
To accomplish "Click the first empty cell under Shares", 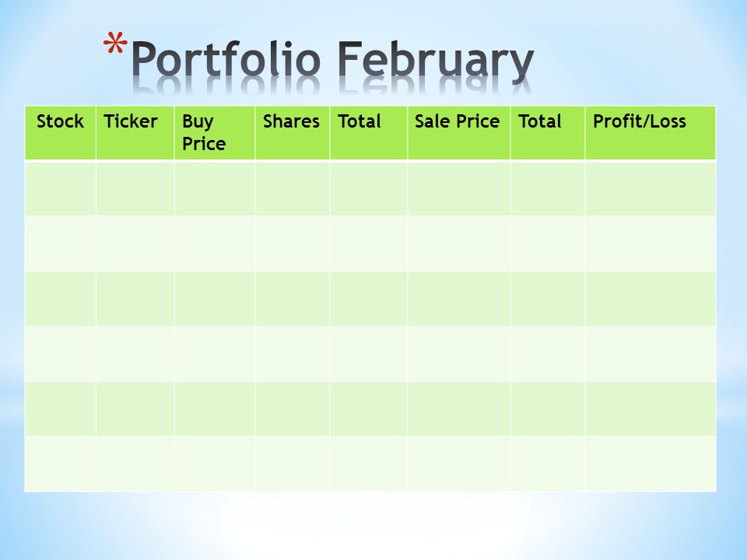I will (x=292, y=188).
